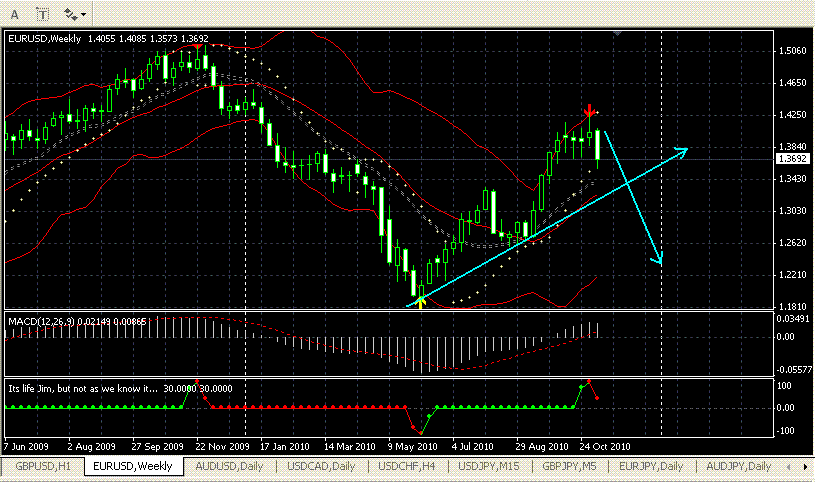Image resolution: width=815 pixels, height=482 pixels.
Task: Click the 27 Sep 2009 date label
Action: (x=157, y=447)
